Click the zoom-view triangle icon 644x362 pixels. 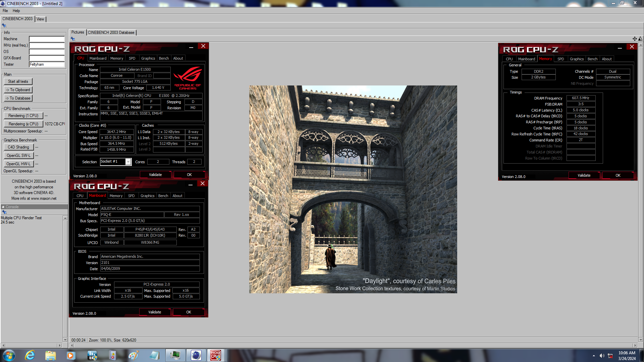[640, 39]
